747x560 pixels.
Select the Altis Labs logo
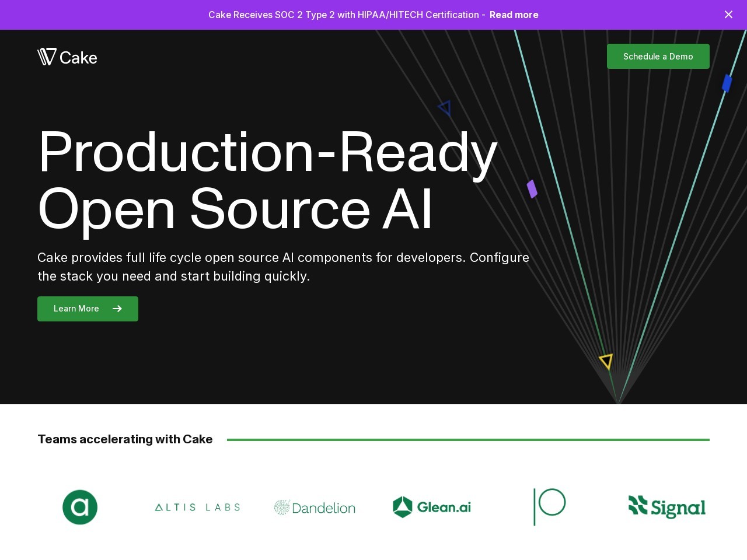click(197, 508)
